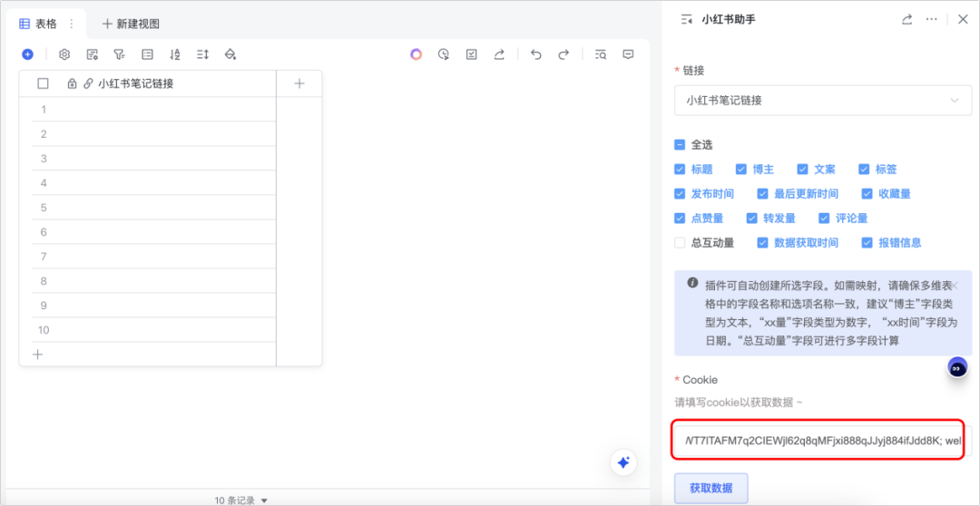Click 新建视图 to create a view
The width and height of the screenshot is (980, 506).
click(x=132, y=24)
